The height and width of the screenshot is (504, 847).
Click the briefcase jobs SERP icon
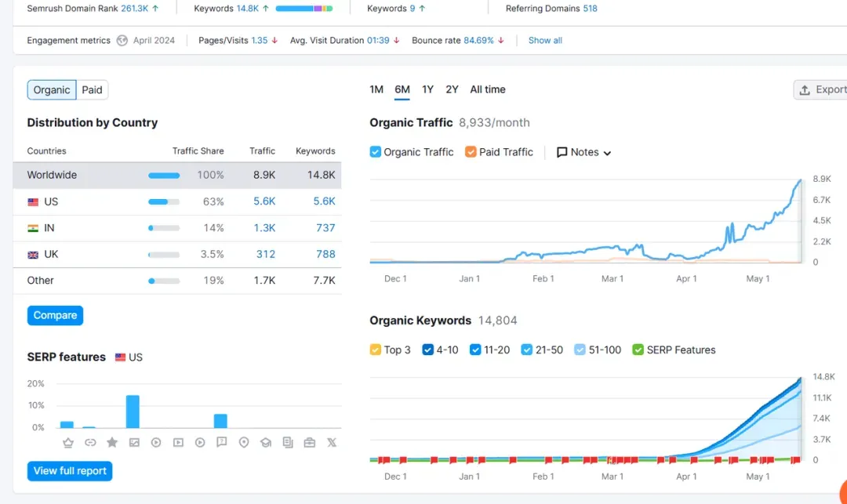pyautogui.click(x=310, y=443)
